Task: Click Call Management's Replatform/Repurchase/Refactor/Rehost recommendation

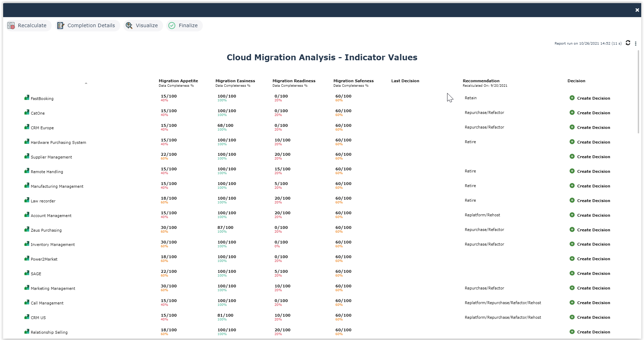Action: click(503, 303)
